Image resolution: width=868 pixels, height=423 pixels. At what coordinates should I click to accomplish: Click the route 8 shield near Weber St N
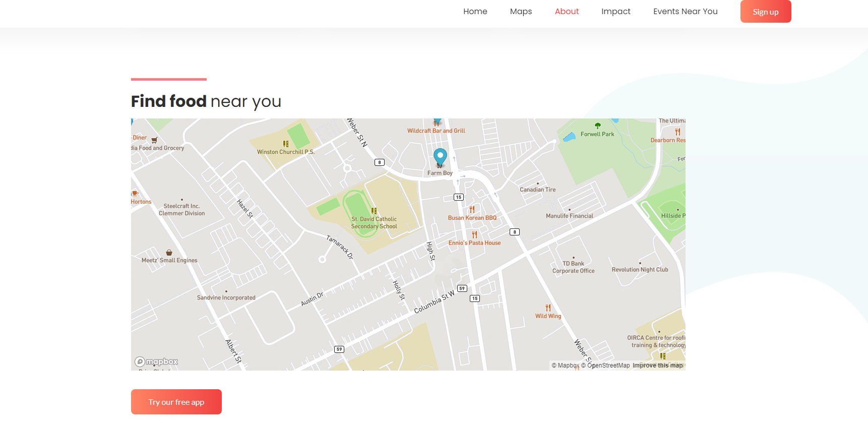click(x=380, y=162)
